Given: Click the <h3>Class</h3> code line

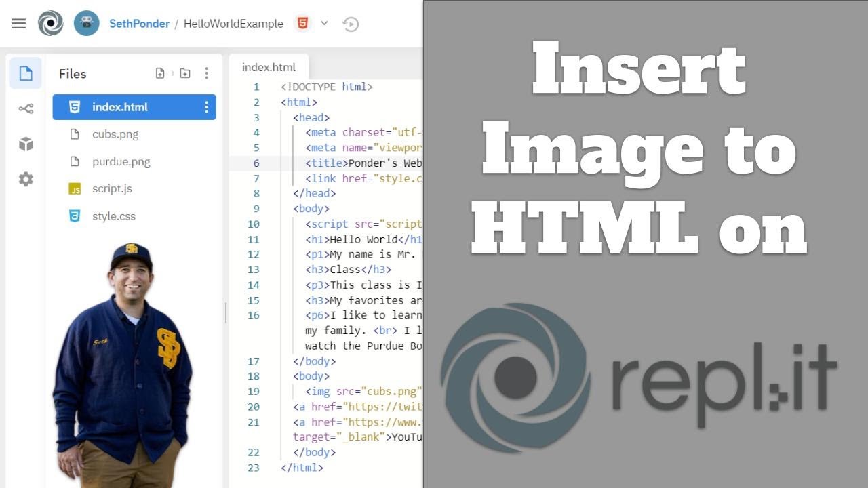Looking at the screenshot, I should tap(348, 270).
